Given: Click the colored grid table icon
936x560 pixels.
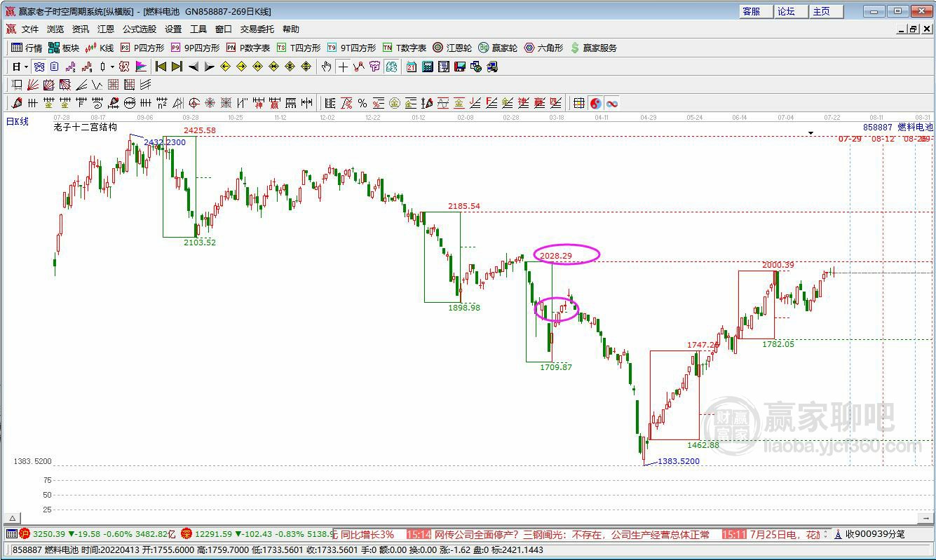Looking at the screenshot, I should (x=579, y=103).
